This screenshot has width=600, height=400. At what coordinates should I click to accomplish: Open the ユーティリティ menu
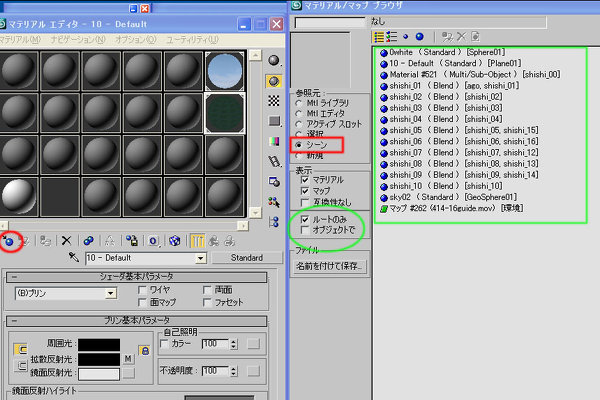click(184, 38)
